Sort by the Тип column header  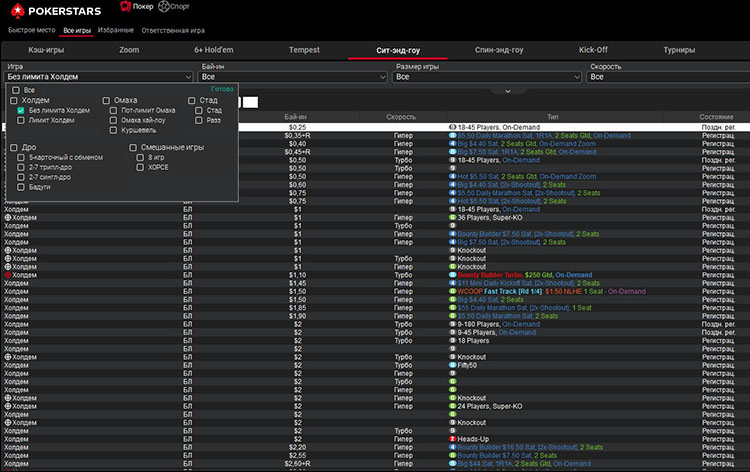point(552,117)
